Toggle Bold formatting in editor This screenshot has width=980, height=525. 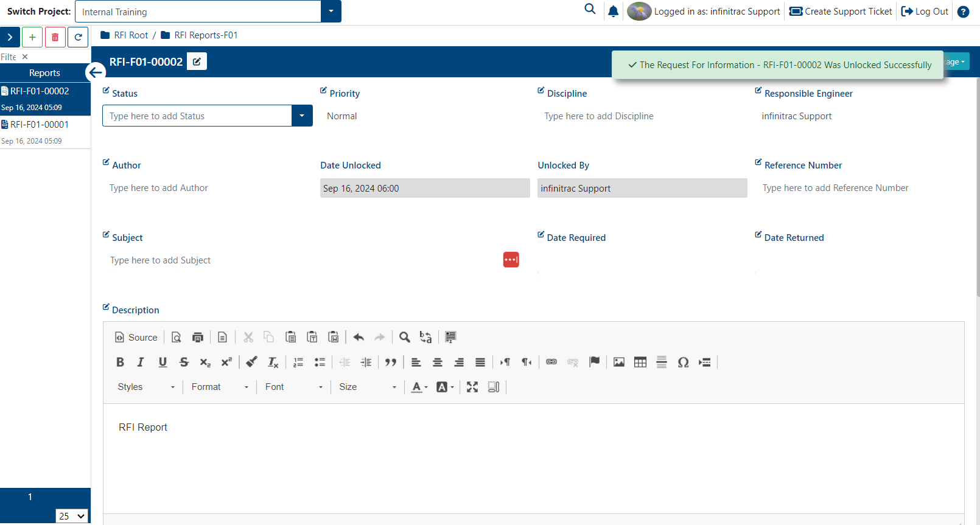tap(120, 362)
